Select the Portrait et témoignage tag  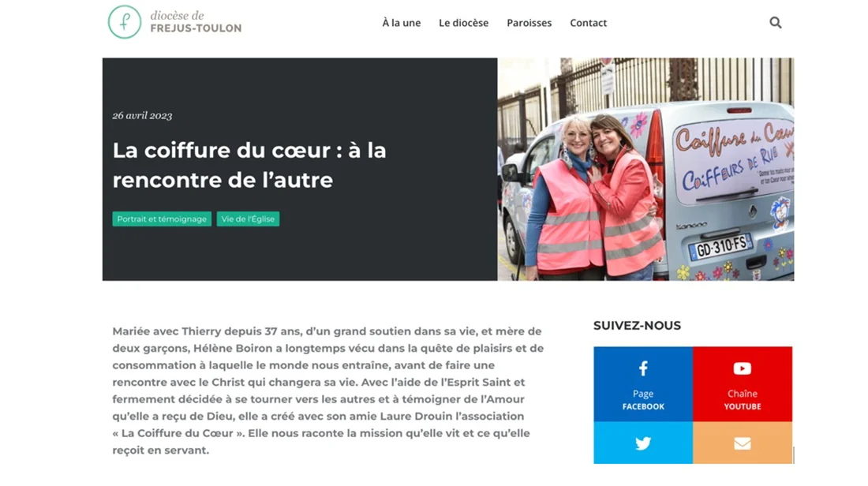[x=162, y=219]
